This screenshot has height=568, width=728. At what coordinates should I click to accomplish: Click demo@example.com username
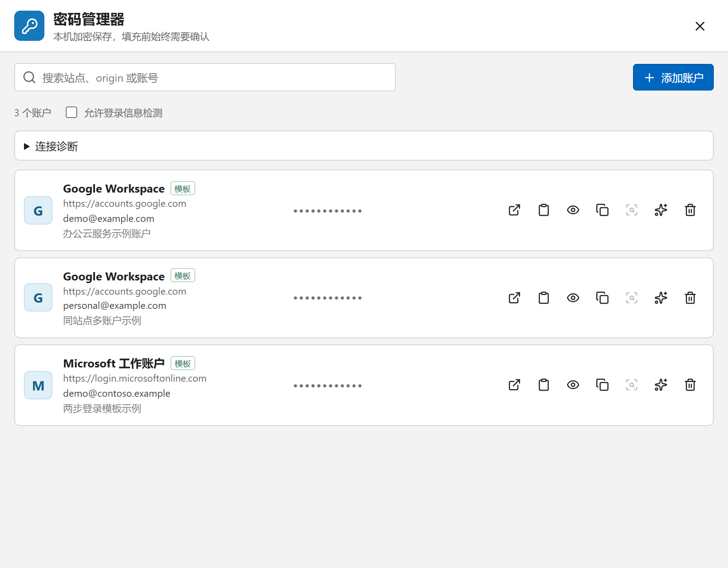(x=109, y=219)
